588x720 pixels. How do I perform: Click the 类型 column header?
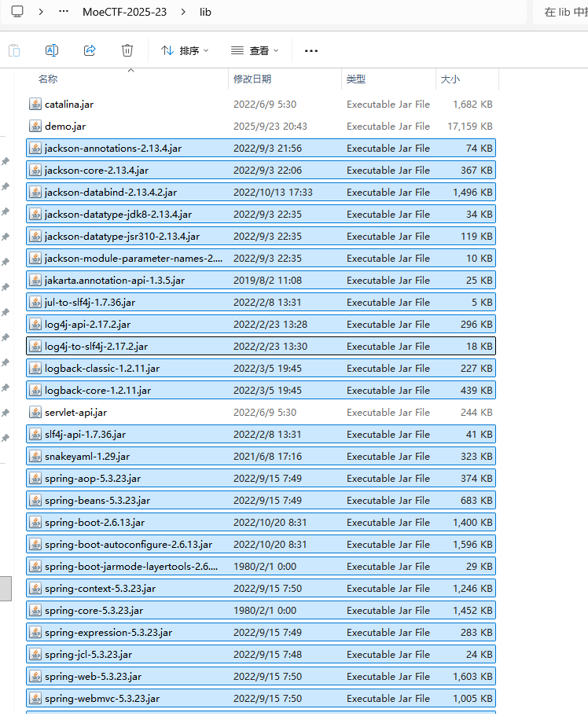(356, 79)
